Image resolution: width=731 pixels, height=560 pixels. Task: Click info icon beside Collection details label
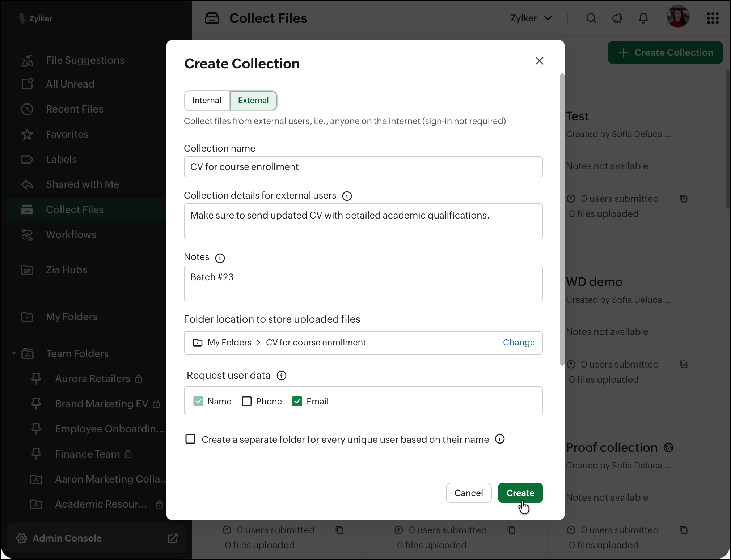coord(347,196)
